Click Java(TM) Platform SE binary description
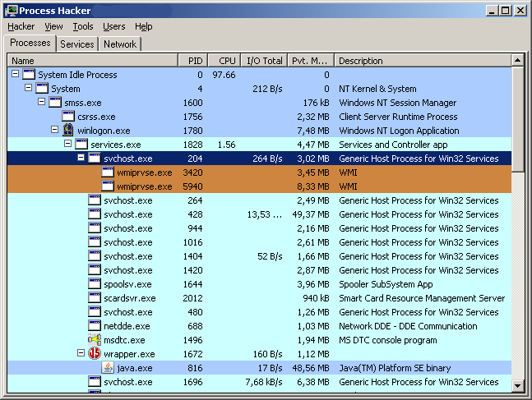Image resolution: width=532 pixels, height=400 pixels. [x=395, y=368]
